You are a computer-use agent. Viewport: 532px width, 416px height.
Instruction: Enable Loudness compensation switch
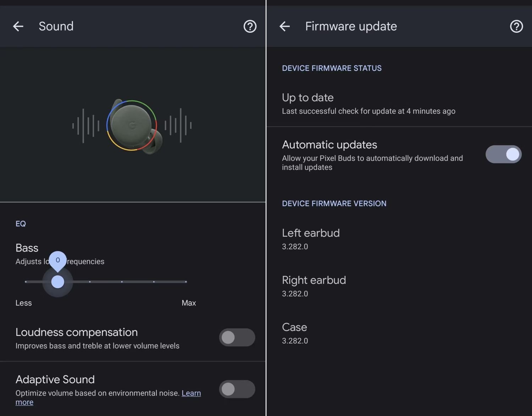pos(237,338)
